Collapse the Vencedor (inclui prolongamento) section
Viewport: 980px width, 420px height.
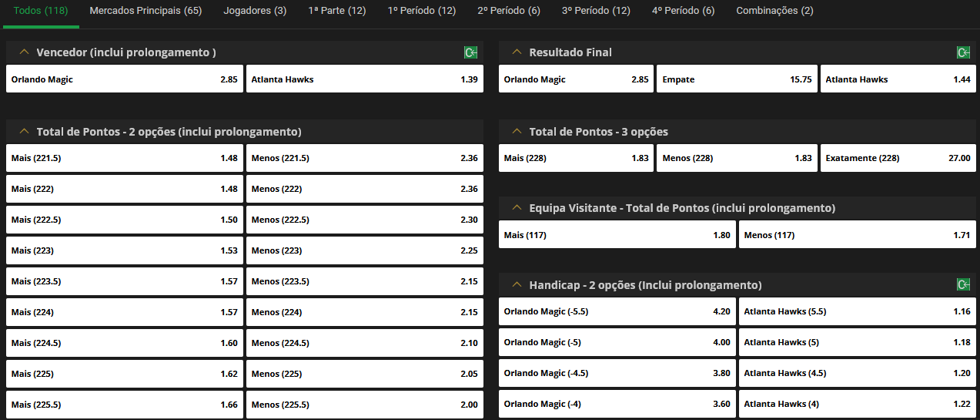pyautogui.click(x=23, y=52)
